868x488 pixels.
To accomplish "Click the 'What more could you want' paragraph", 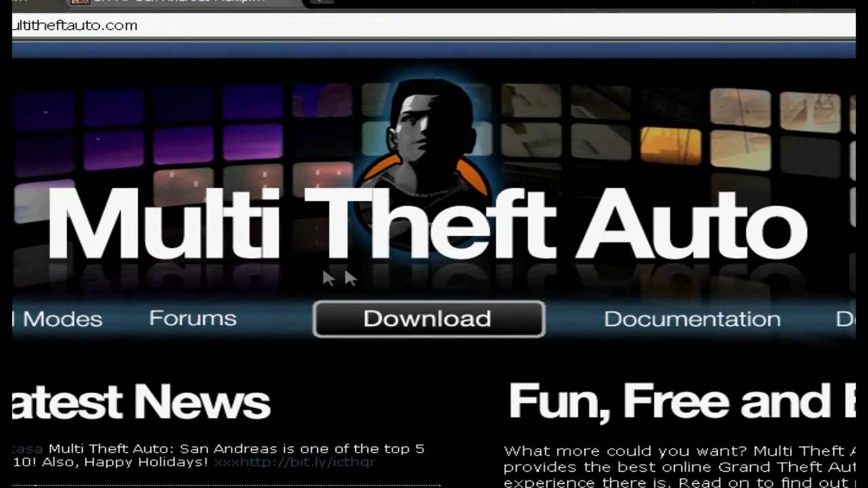I will [679, 467].
